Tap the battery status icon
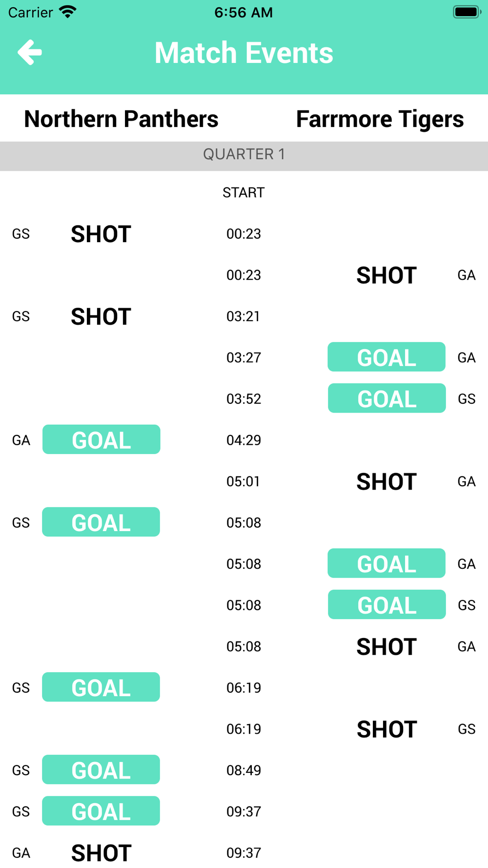 pos(467,12)
